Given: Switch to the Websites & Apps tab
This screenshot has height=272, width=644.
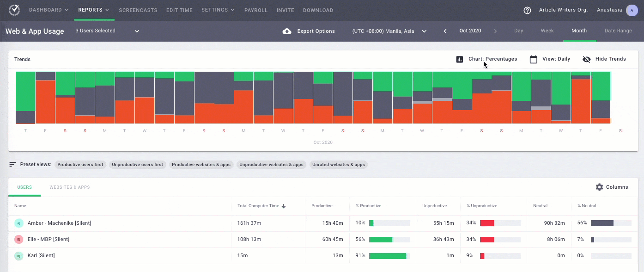Looking at the screenshot, I should (x=70, y=187).
